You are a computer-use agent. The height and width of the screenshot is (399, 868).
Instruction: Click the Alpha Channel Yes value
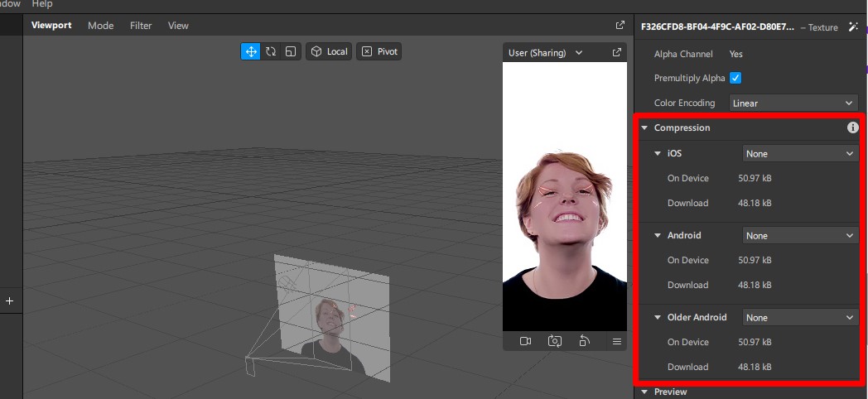(735, 55)
